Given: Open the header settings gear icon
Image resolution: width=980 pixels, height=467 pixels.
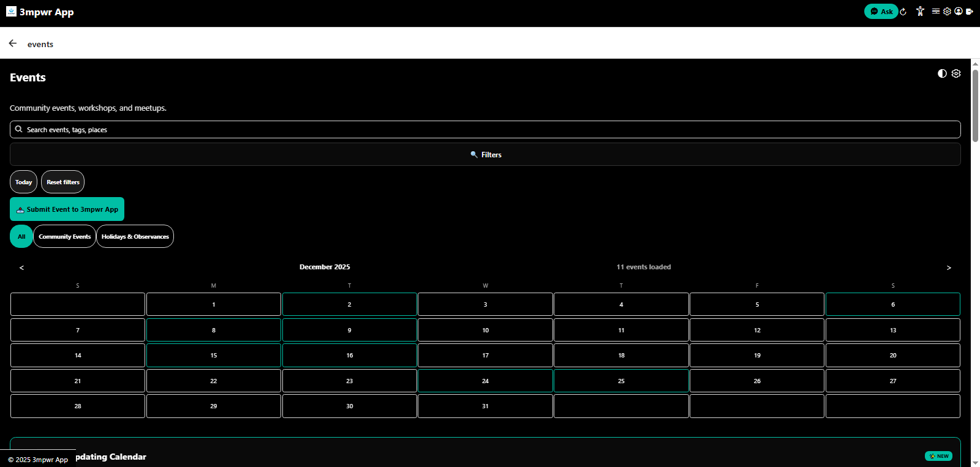Looking at the screenshot, I should (947, 12).
